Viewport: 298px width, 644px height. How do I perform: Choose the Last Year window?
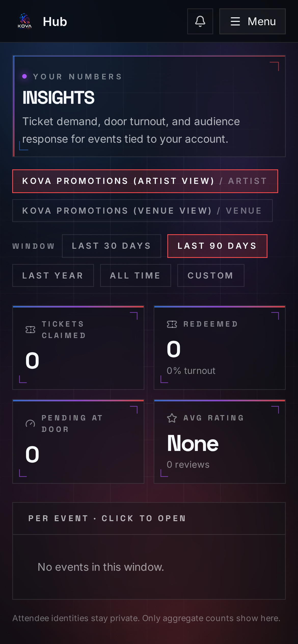point(53,275)
